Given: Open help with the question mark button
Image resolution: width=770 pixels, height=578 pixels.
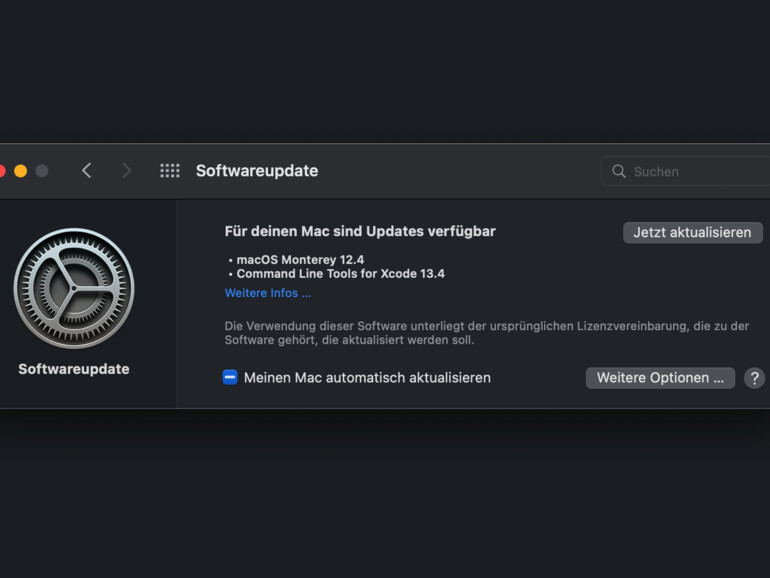Looking at the screenshot, I should pos(755,378).
